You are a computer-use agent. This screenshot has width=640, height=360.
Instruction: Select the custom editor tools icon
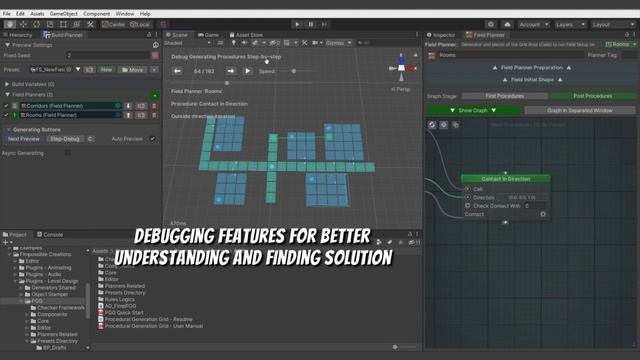[90, 24]
